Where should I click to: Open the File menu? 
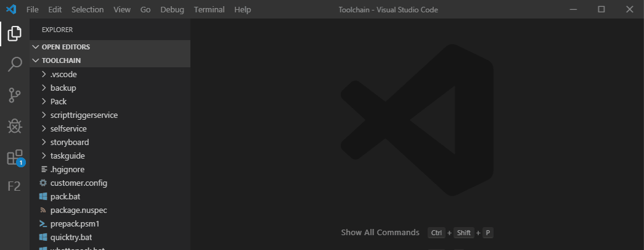click(x=33, y=9)
